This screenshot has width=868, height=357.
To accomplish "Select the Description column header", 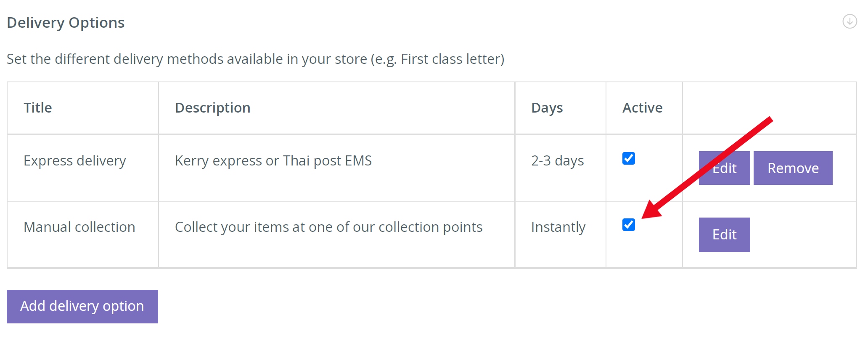I will 213,108.
